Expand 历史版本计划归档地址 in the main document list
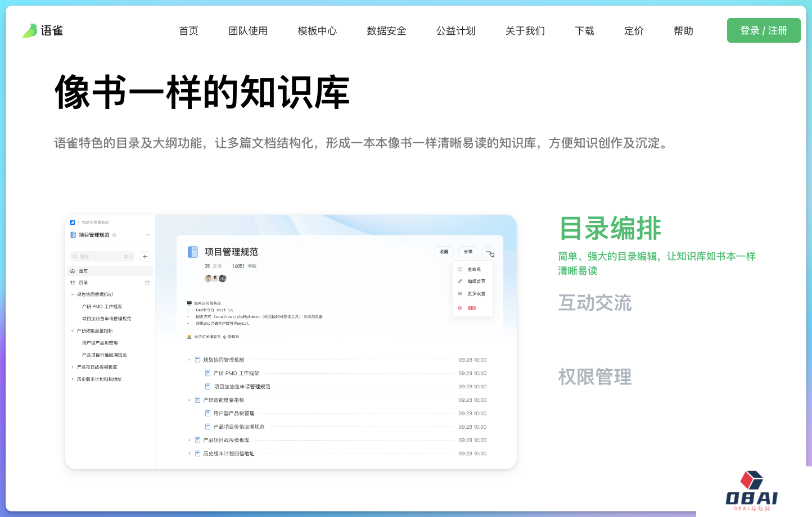 (190, 453)
